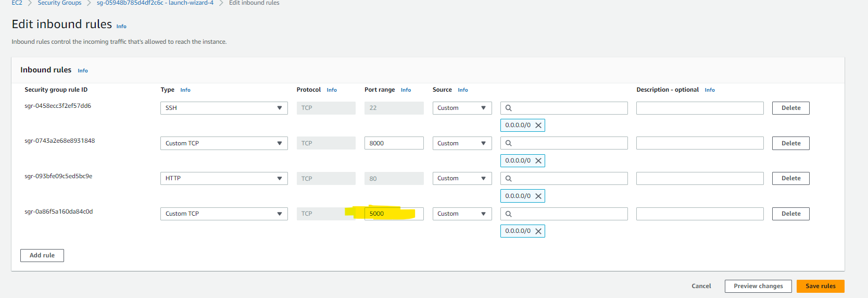
Task: Open Info link beside Edit inbound rules heading
Action: [121, 27]
